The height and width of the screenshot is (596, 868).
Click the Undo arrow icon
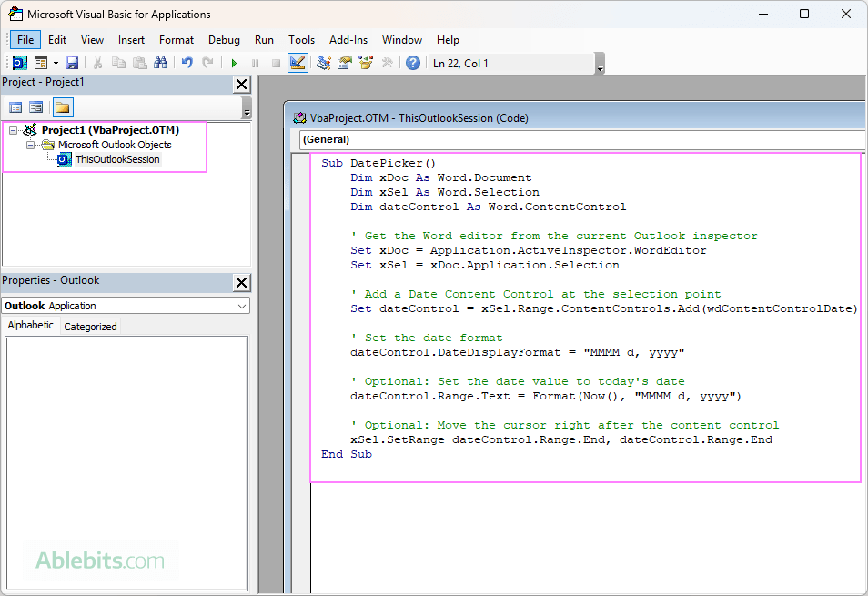187,63
